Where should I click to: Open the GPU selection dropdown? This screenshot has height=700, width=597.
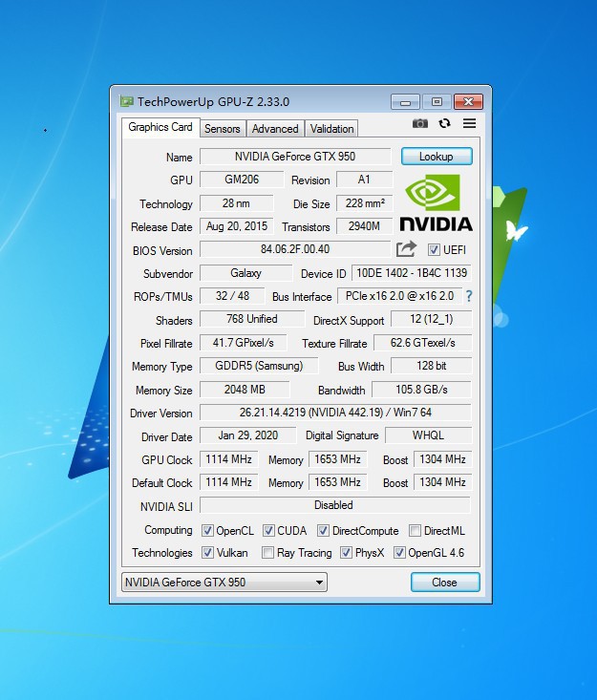click(224, 583)
